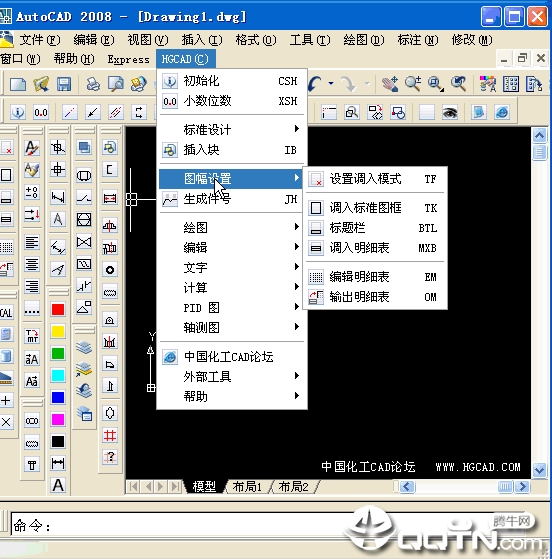
Task: Select the Zoom Window tool
Action: click(x=435, y=84)
